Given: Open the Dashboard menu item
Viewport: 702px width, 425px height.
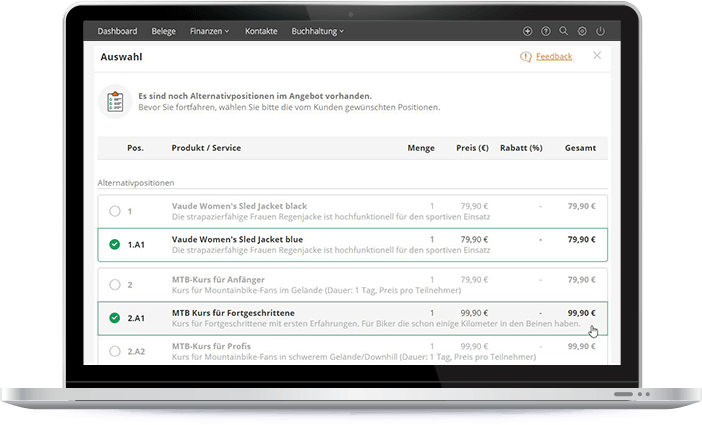Looking at the screenshot, I should 118,31.
